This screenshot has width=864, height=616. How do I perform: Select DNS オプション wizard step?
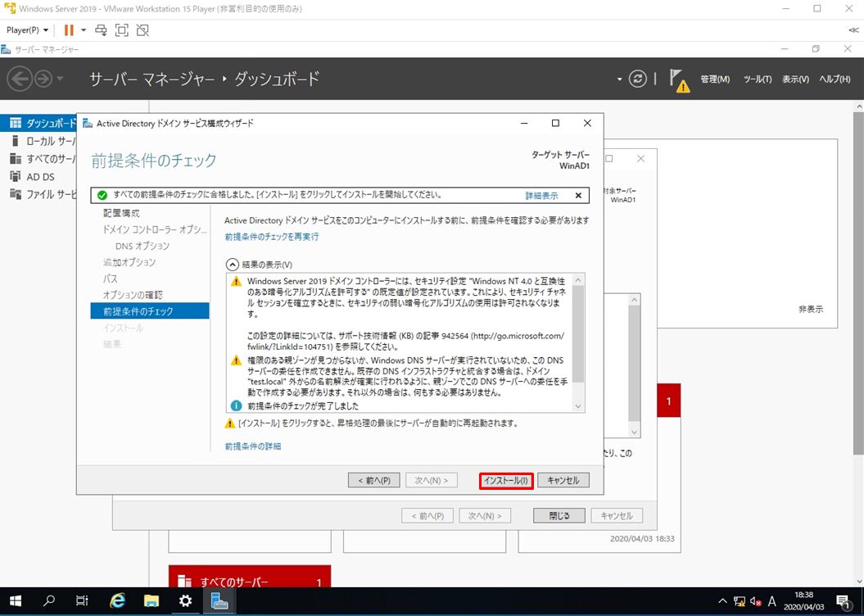click(142, 246)
